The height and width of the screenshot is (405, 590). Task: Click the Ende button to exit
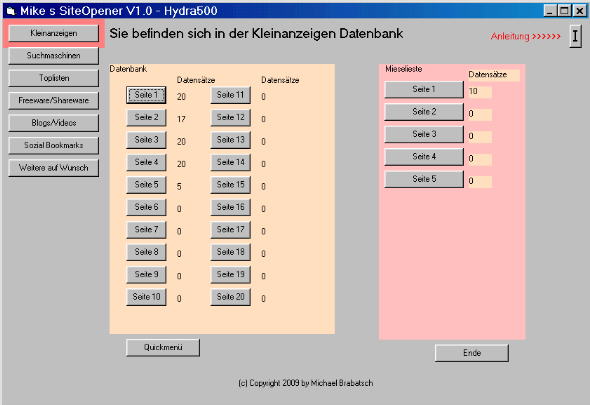pos(471,353)
